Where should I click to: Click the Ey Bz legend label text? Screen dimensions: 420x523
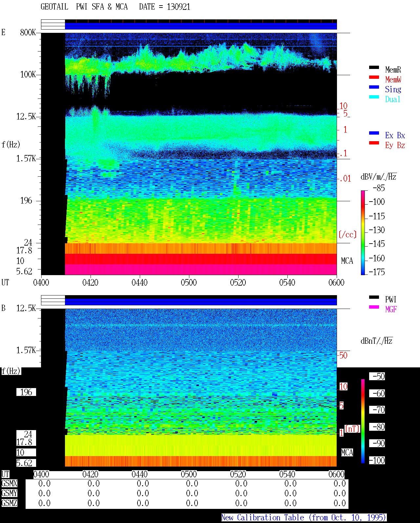(395, 145)
